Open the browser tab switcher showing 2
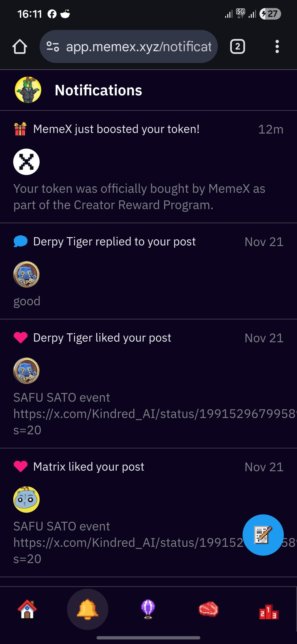Viewport: 297px width, 644px height. pyautogui.click(x=237, y=47)
